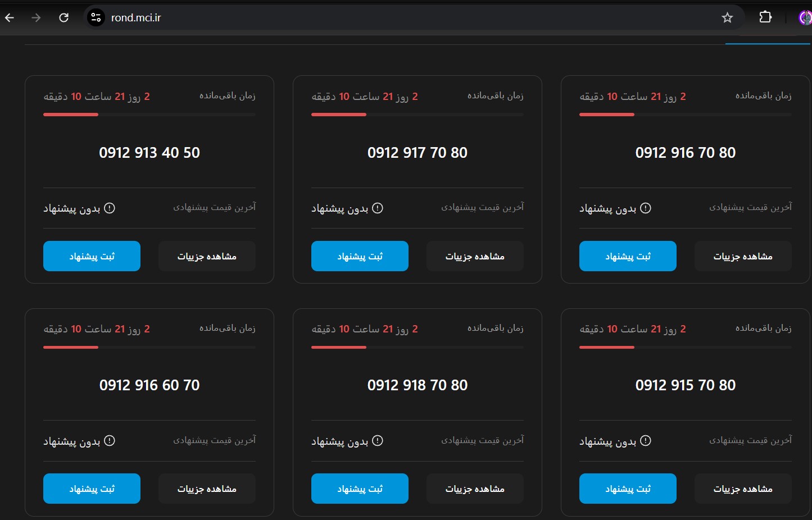The width and height of the screenshot is (812, 520).
Task: Click the time progress bar on 0912 913 40 50 card
Action: 149,115
